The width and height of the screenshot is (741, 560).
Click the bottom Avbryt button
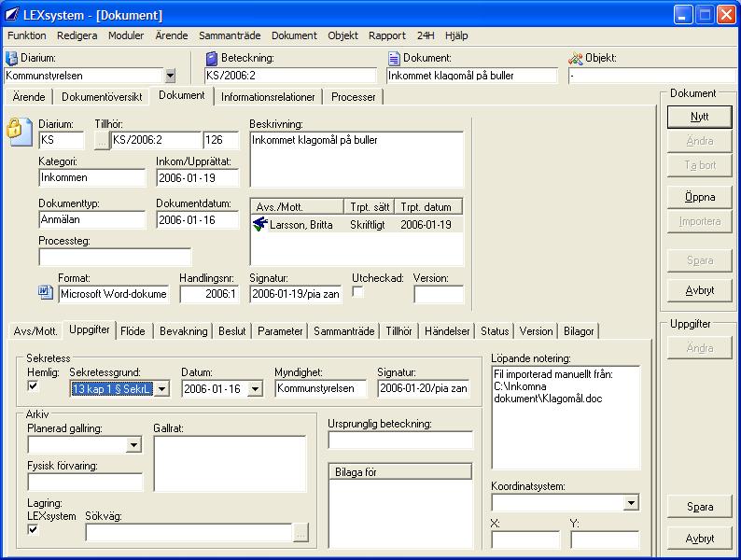699,539
